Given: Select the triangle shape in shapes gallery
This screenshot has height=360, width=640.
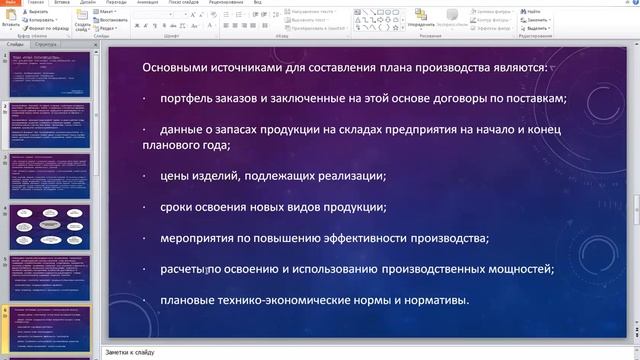Looking at the screenshot, I should point(358,20).
